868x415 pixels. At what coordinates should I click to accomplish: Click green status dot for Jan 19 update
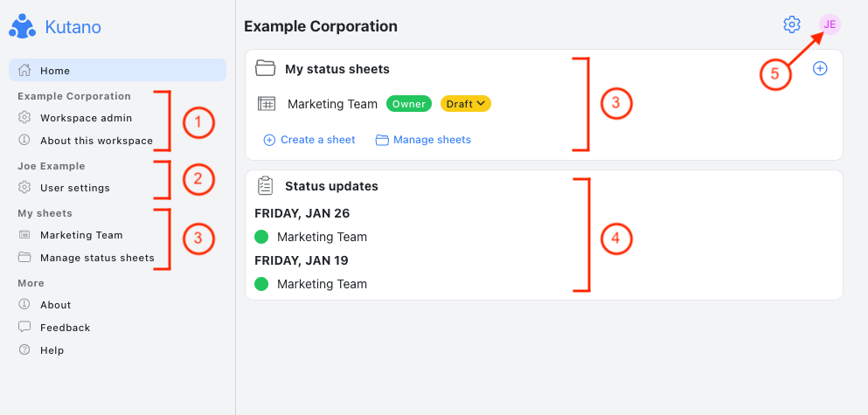(261, 284)
